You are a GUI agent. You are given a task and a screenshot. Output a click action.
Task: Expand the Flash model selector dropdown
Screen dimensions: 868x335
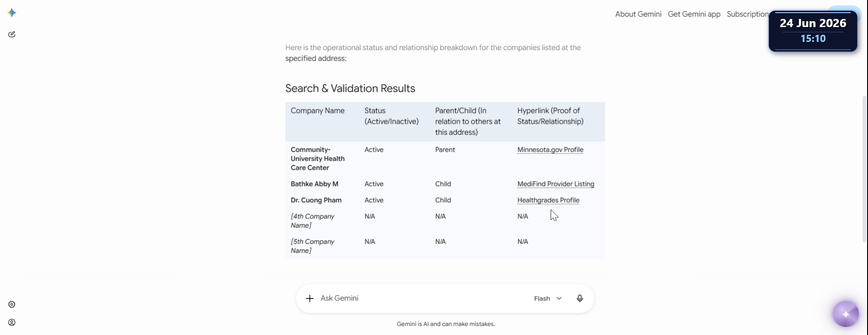(548, 298)
